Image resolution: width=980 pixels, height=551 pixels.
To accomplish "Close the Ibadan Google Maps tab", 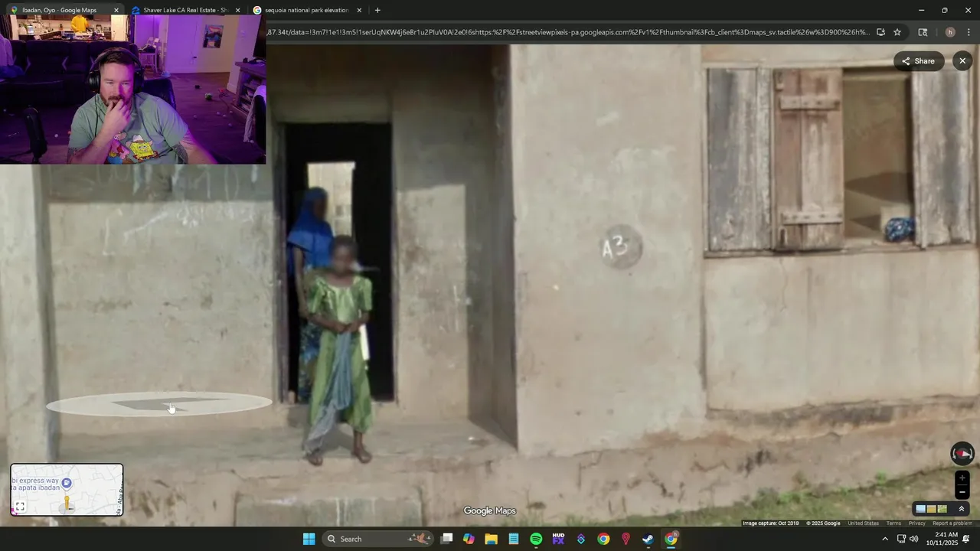I will click(116, 10).
